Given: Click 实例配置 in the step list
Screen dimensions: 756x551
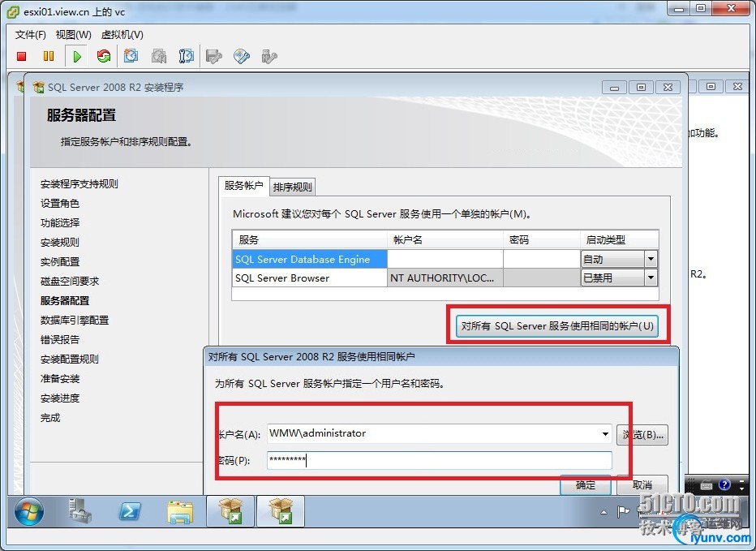Looking at the screenshot, I should tap(60, 261).
